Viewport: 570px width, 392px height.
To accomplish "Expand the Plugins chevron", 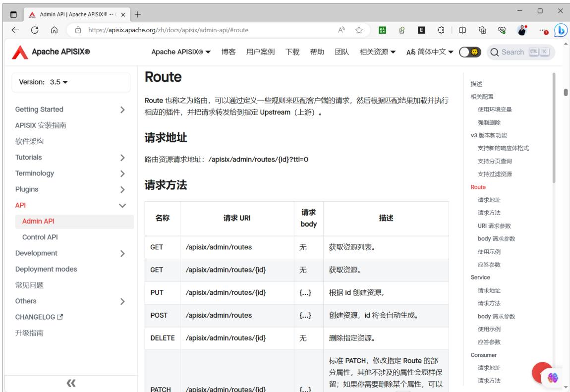I will point(122,190).
